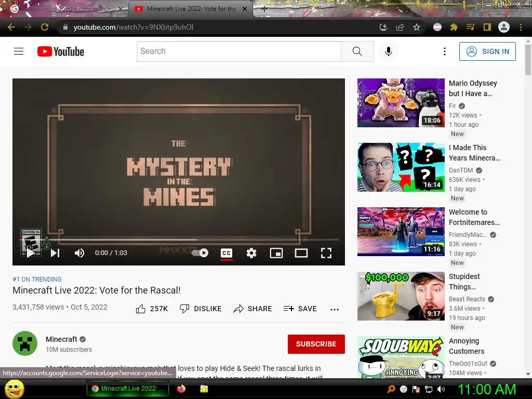The width and height of the screenshot is (532, 399).
Task: Save video to a playlist
Action: pos(300,309)
